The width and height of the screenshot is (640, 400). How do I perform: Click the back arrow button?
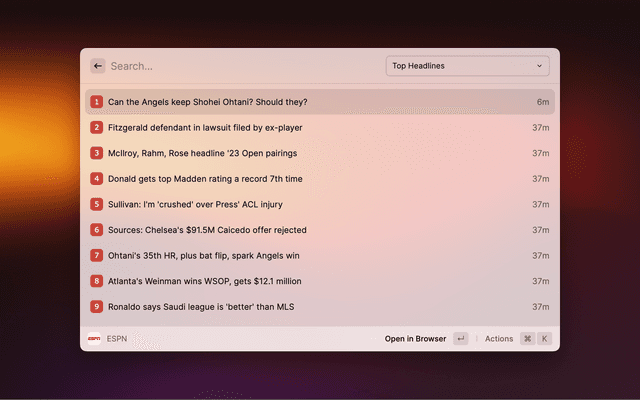98,66
